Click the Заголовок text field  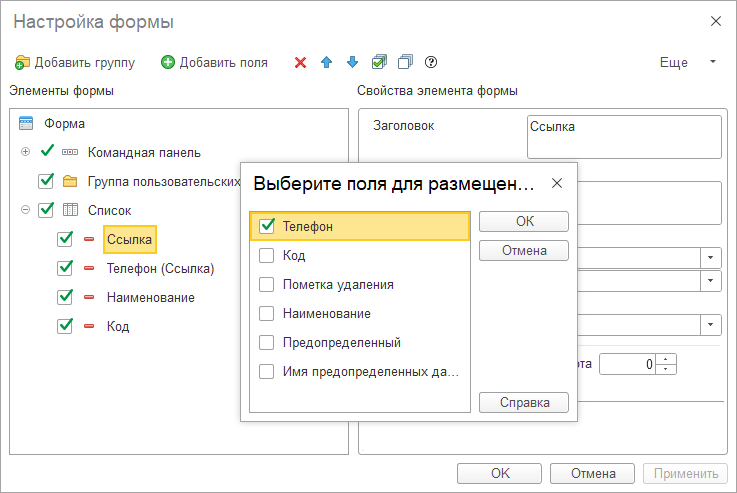[623, 137]
